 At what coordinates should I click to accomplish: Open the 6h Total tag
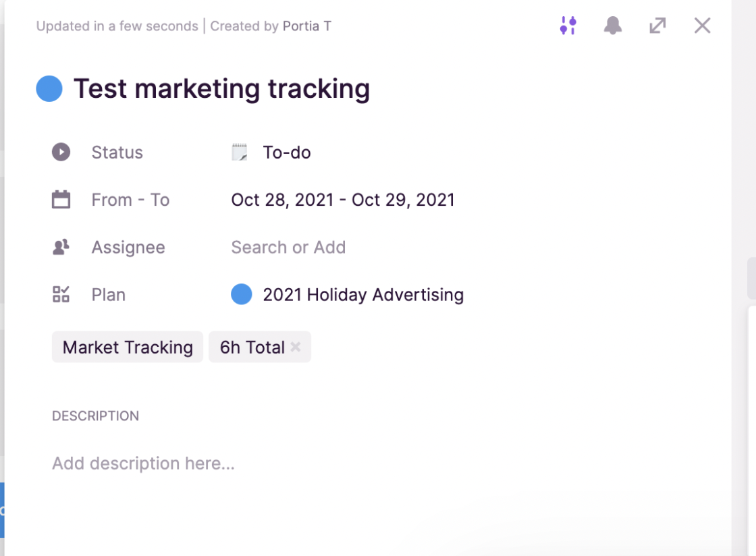(252, 347)
